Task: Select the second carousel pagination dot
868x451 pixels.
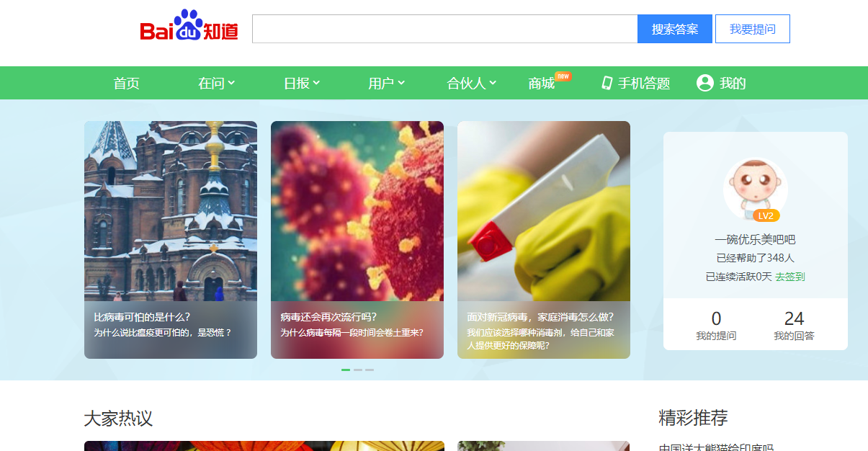Action: tap(357, 370)
